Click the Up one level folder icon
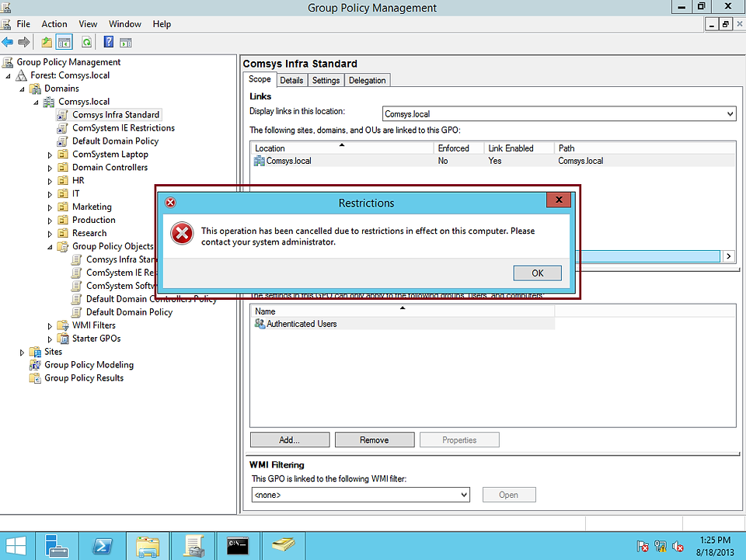The height and width of the screenshot is (560, 746). (x=46, y=42)
